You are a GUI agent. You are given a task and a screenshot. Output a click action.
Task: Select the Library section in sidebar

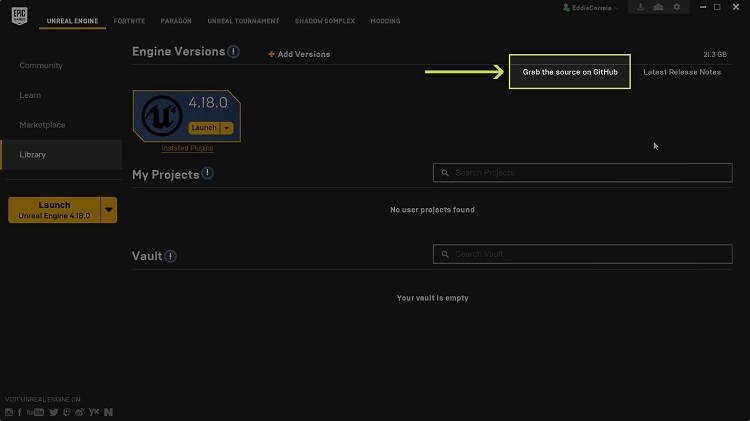pyautogui.click(x=61, y=155)
